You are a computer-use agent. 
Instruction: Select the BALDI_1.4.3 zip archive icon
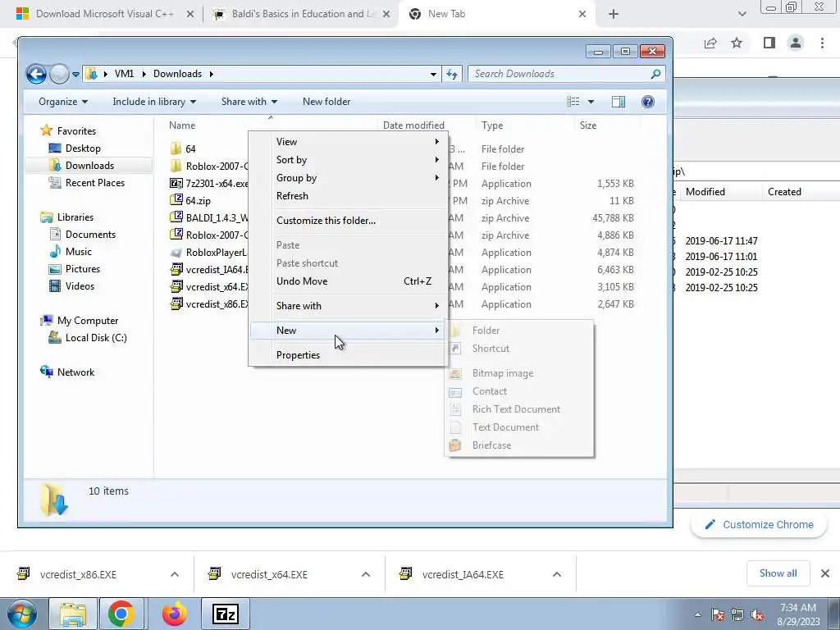pos(176,217)
